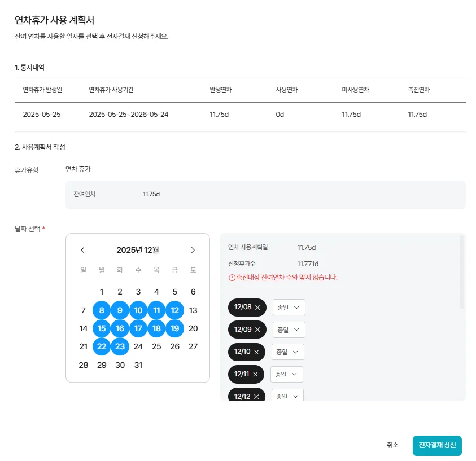Deselect December 22 on the calendar
Screen dimensions: 476x461
[101, 346]
